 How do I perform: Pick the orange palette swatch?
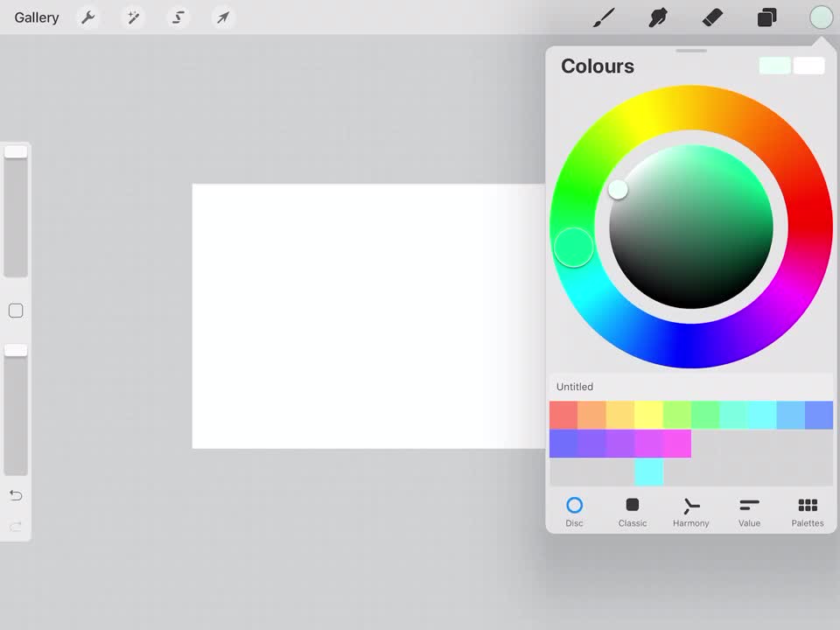[x=592, y=415]
